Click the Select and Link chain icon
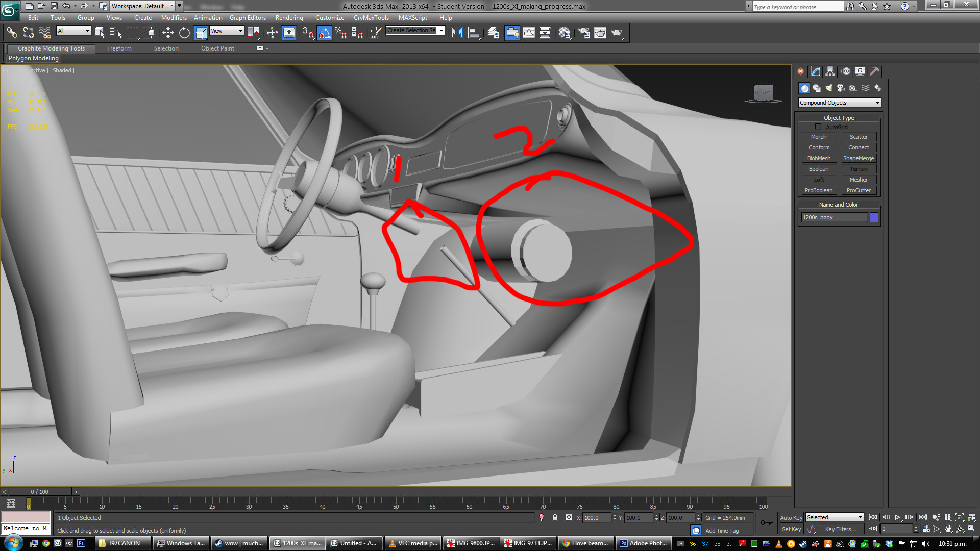 pos(11,33)
